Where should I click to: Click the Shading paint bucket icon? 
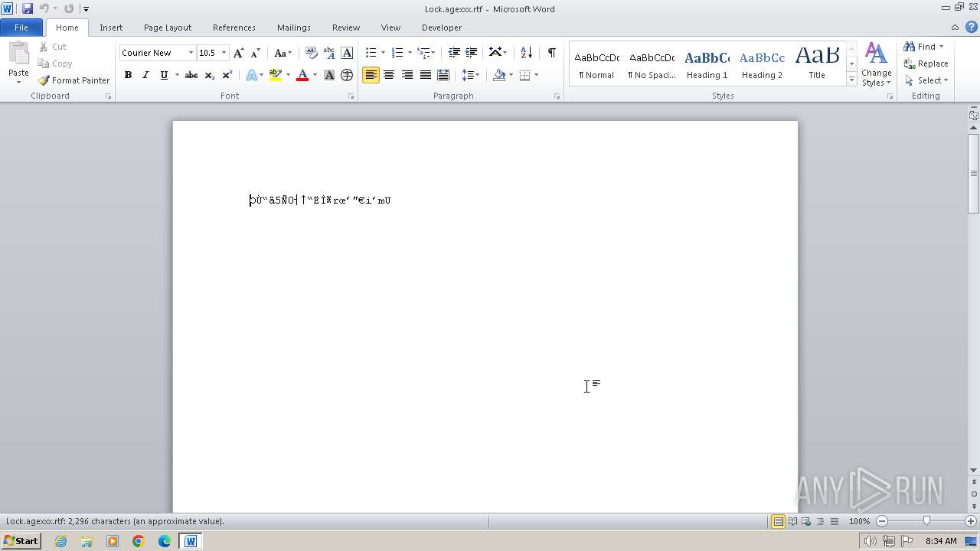click(x=499, y=75)
